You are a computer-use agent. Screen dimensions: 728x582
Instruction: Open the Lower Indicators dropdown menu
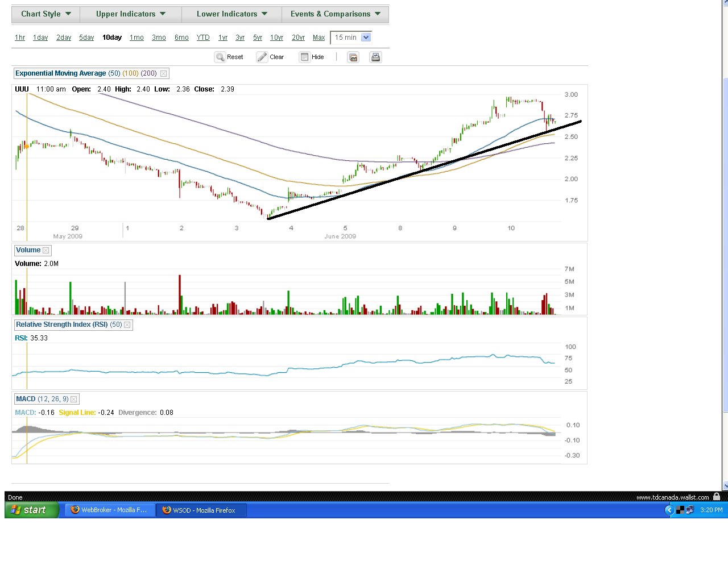pyautogui.click(x=232, y=14)
